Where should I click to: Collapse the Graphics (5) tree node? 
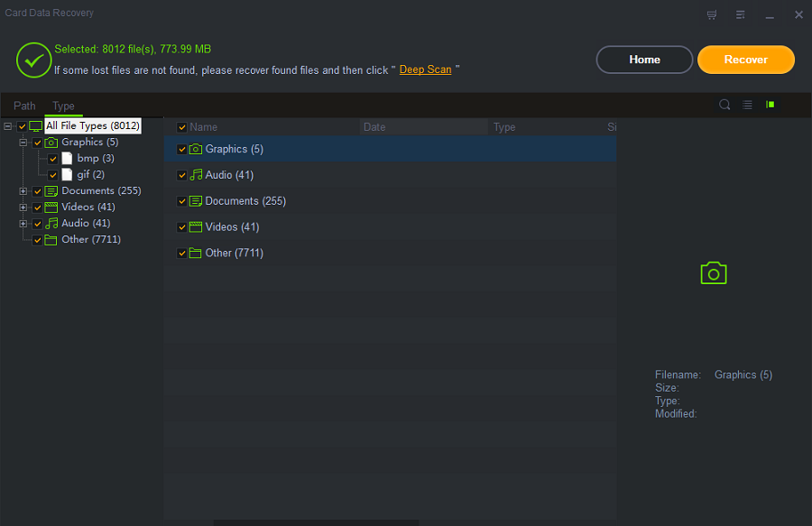click(23, 143)
